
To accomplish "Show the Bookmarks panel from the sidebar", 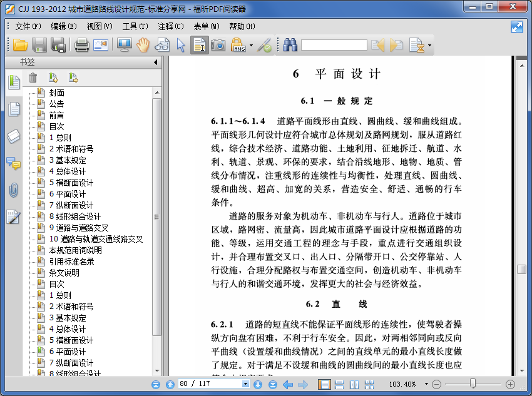I will 14,82.
